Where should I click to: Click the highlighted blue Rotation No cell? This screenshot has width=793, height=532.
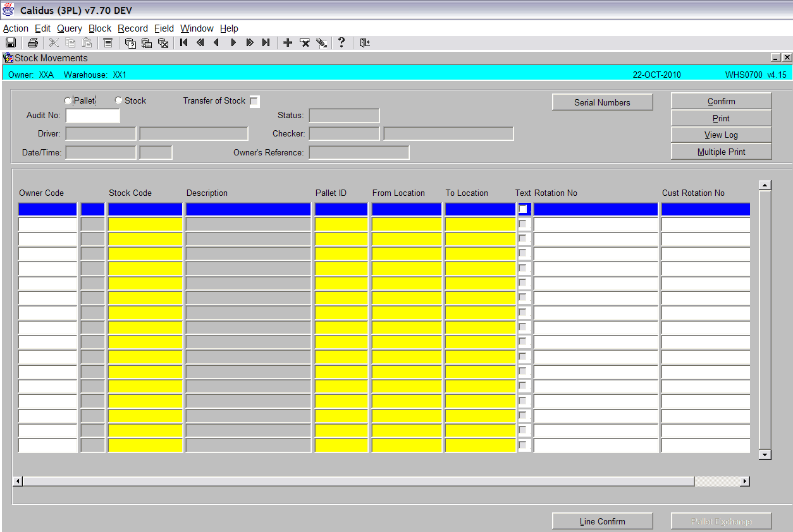[595, 209]
